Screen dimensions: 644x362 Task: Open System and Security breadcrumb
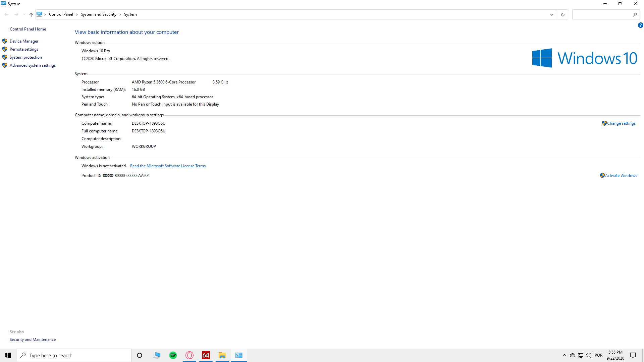(98, 14)
